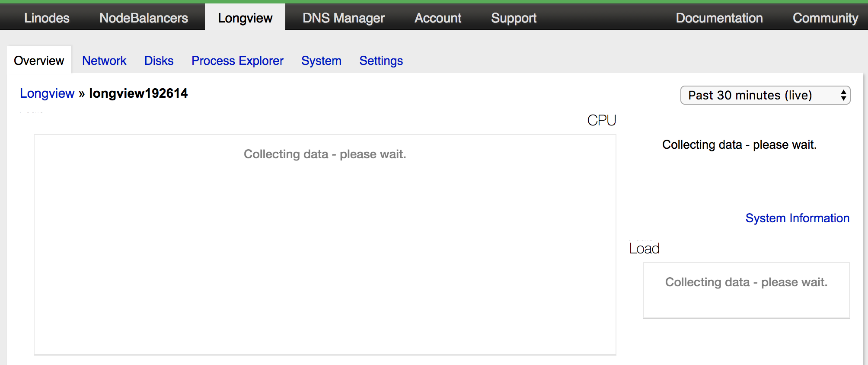Go to NodeBalancers section

click(144, 18)
